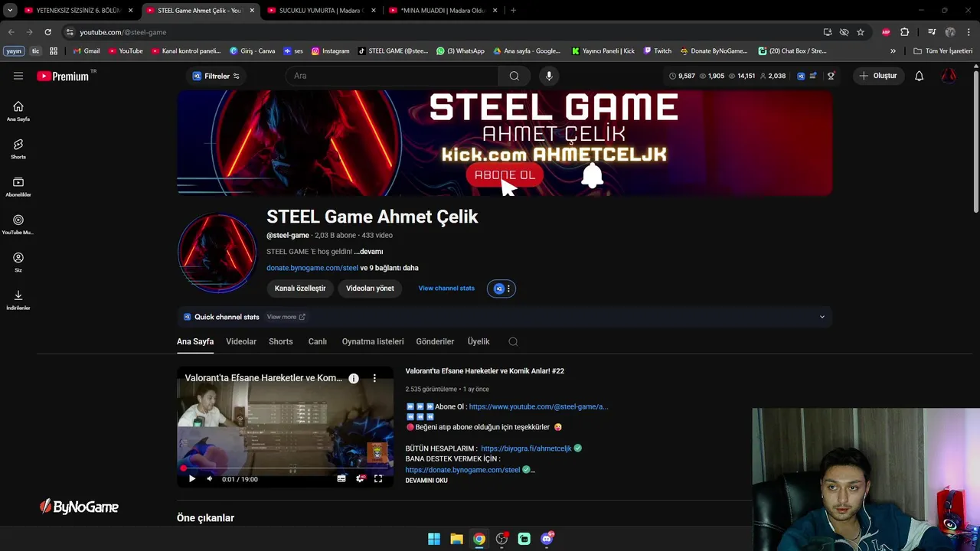Expand the channel description with ...devamı
980x551 pixels.
tap(368, 252)
